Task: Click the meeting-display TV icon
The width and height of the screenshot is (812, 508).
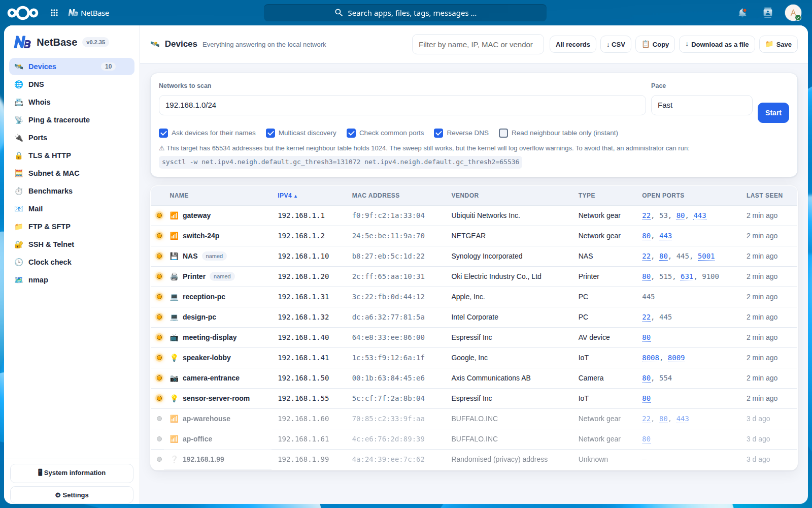Action: coord(174,337)
